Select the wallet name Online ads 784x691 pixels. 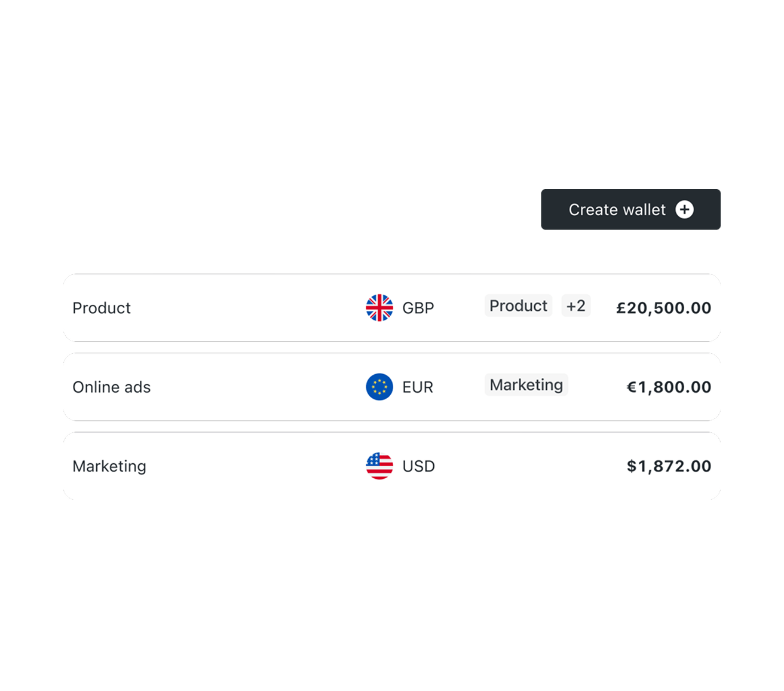(111, 387)
